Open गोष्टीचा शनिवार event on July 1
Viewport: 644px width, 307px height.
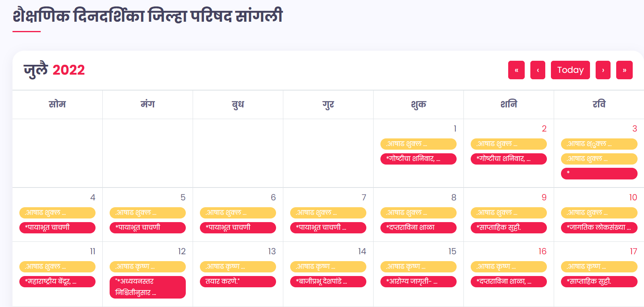tap(418, 159)
